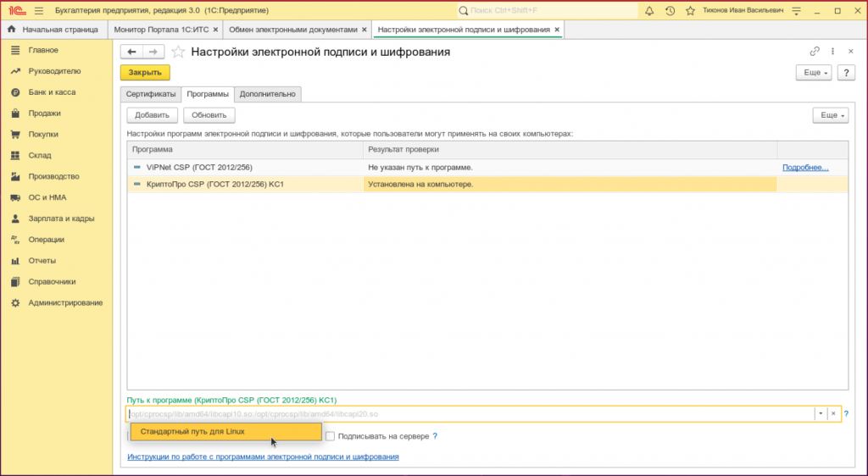Click the Добавить button

(x=153, y=115)
